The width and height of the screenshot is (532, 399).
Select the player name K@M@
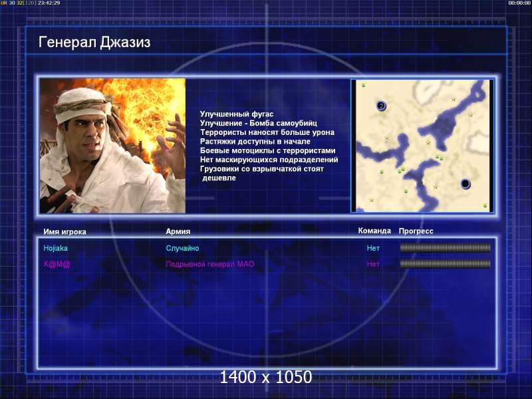(57, 264)
